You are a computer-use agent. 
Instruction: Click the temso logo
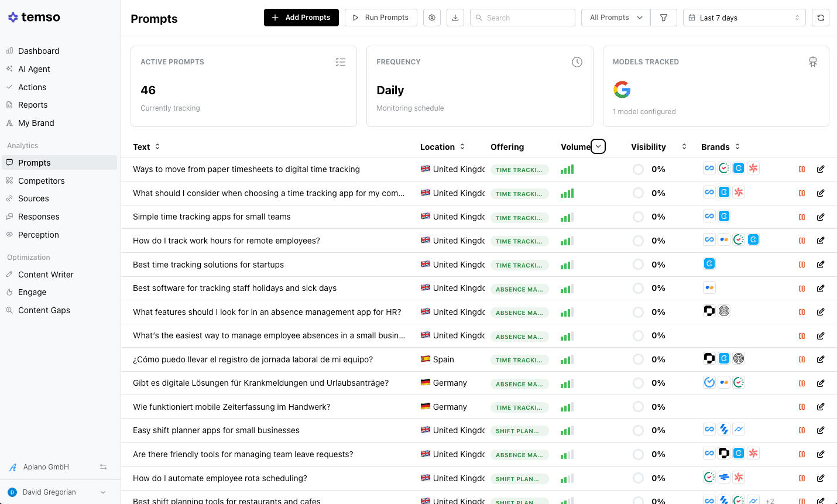click(x=34, y=17)
